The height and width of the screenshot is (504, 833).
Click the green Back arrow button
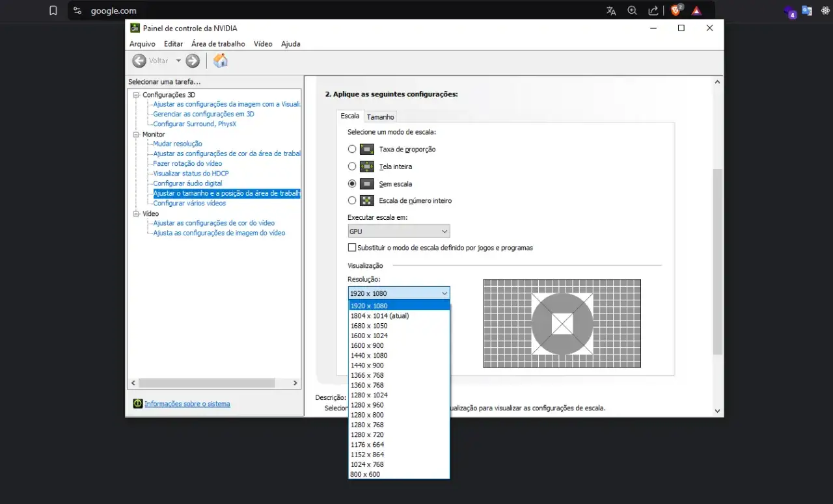tap(139, 60)
